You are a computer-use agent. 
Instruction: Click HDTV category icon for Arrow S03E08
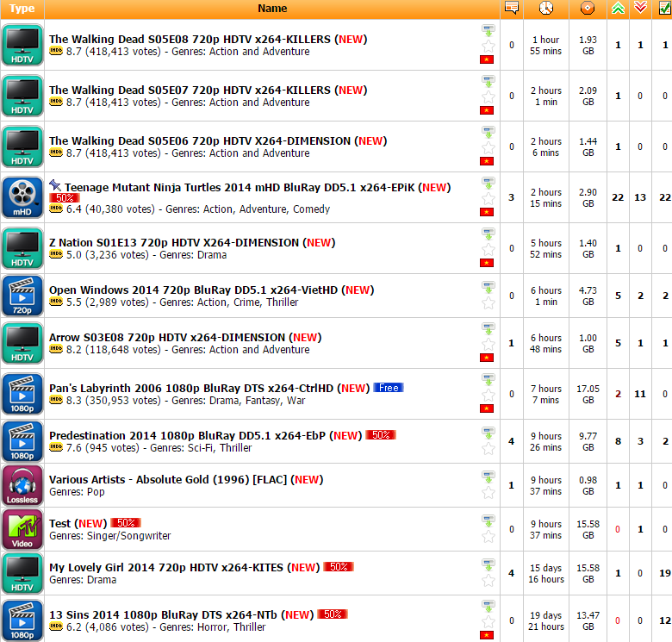pos(22,343)
